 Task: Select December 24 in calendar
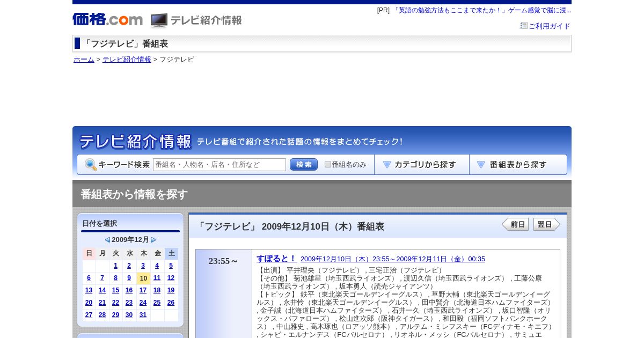[x=143, y=303]
